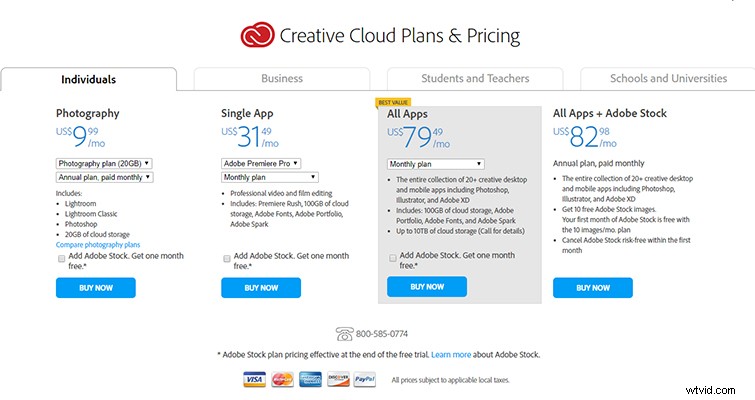This screenshot has height=400, width=755.
Task: Click the MasterCard payment icon
Action: coord(280,379)
